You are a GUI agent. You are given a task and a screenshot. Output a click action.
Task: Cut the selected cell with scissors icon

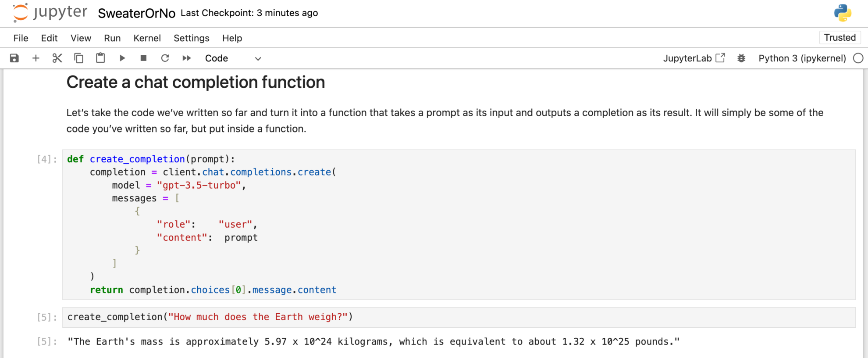click(x=57, y=58)
